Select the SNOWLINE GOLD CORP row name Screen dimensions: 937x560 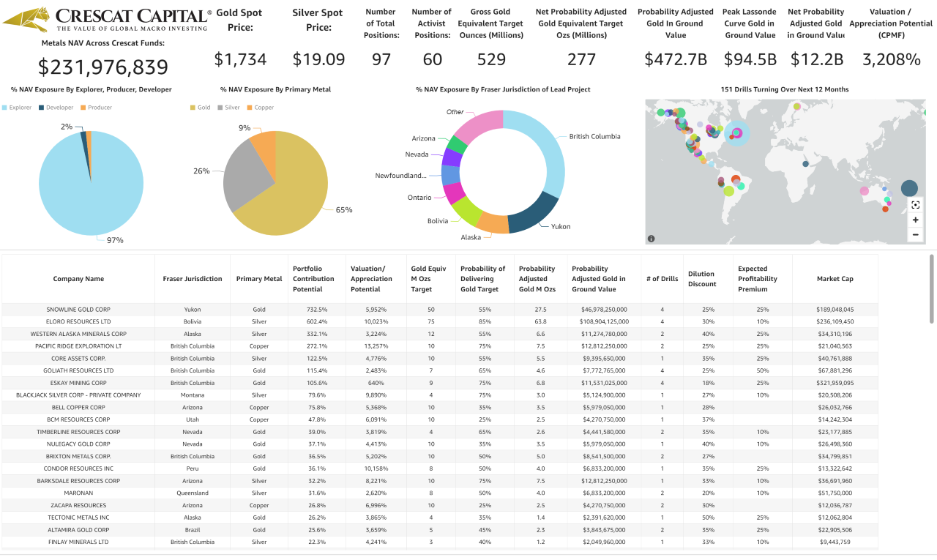click(78, 310)
